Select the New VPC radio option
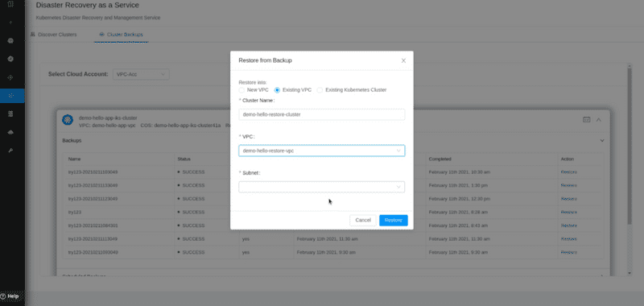Viewport: 644px width, 306px height. click(x=242, y=90)
